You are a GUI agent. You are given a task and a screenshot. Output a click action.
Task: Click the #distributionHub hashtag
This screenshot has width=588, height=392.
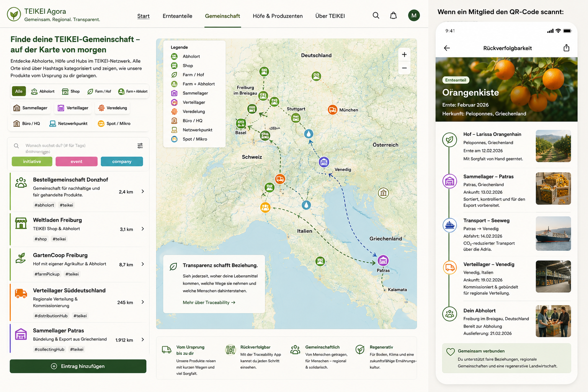pos(51,316)
